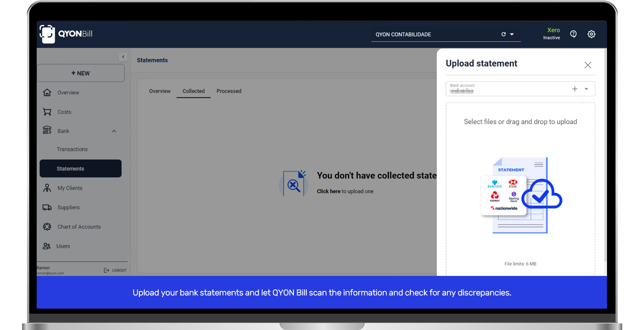Switch to the Processed tab
644x330 pixels.
click(x=229, y=91)
